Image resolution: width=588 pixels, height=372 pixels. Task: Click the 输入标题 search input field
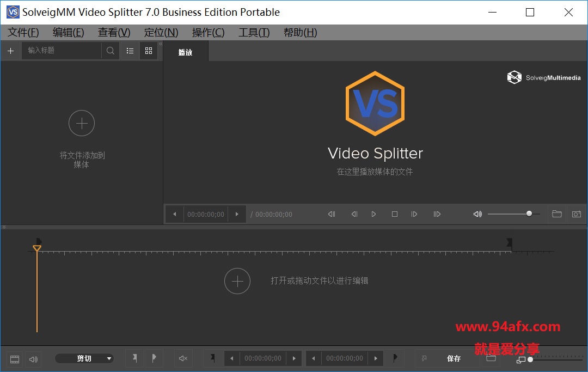(x=62, y=51)
